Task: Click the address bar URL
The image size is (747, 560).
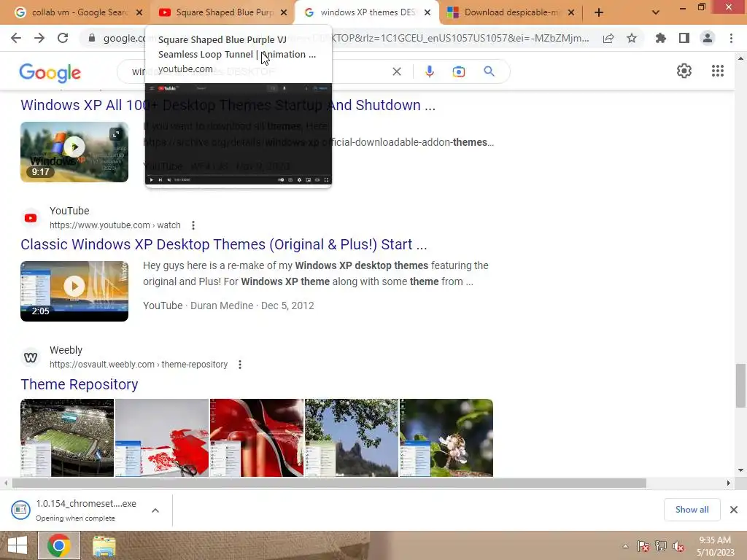Action: [346, 38]
